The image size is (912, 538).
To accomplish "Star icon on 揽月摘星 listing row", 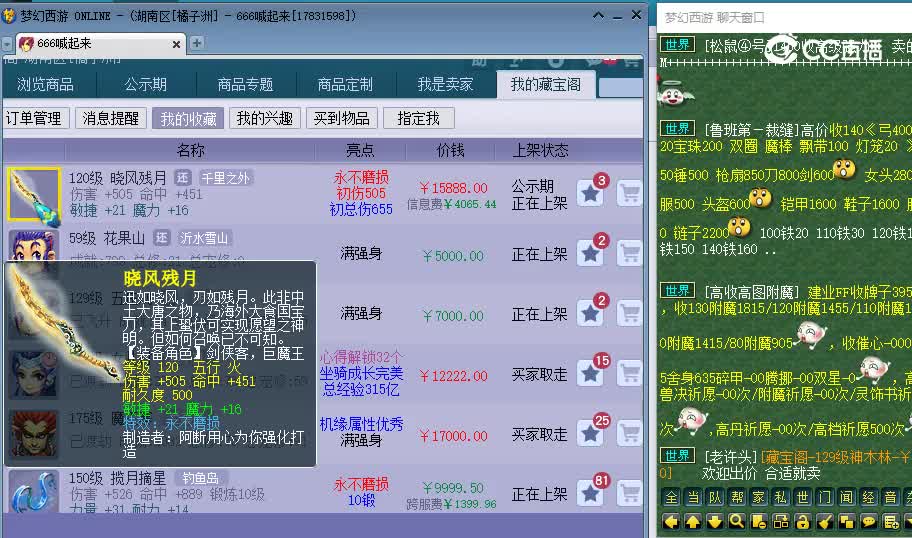I will click(590, 494).
